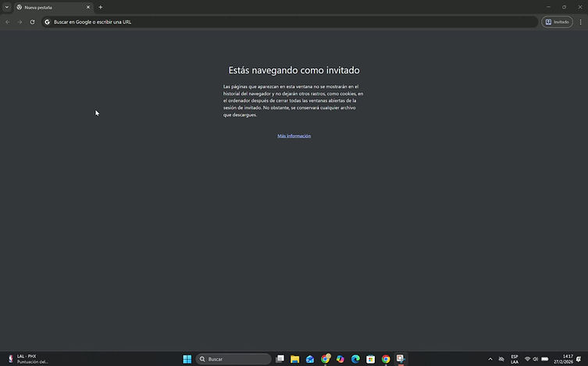The width and height of the screenshot is (588, 366).
Task: Open the snipping tool taskbar icon
Action: 401,359
